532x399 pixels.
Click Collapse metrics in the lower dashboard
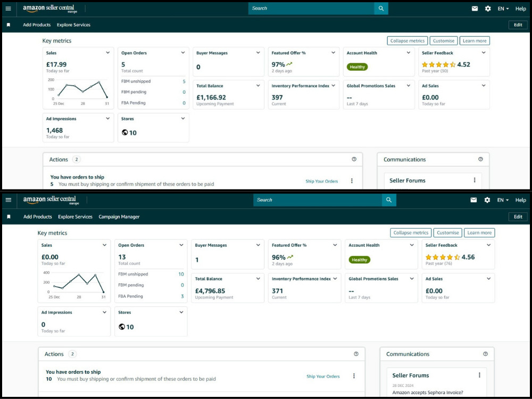pyautogui.click(x=411, y=233)
